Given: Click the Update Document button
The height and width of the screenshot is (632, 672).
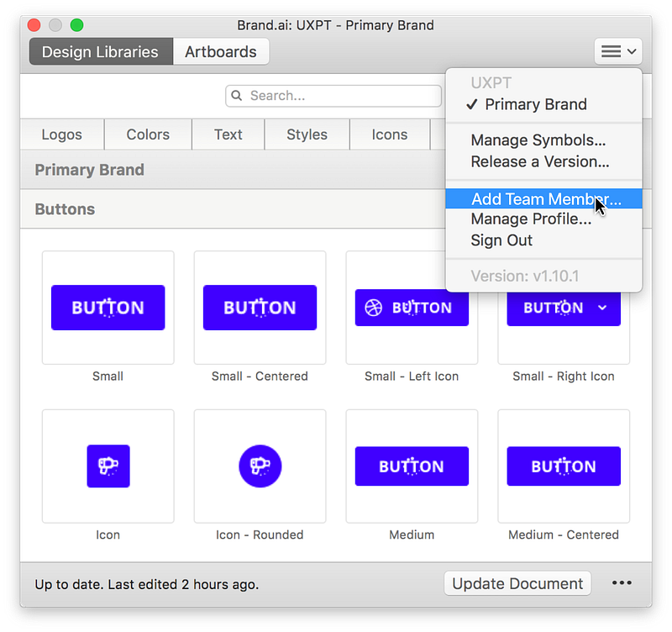Looking at the screenshot, I should (517, 583).
